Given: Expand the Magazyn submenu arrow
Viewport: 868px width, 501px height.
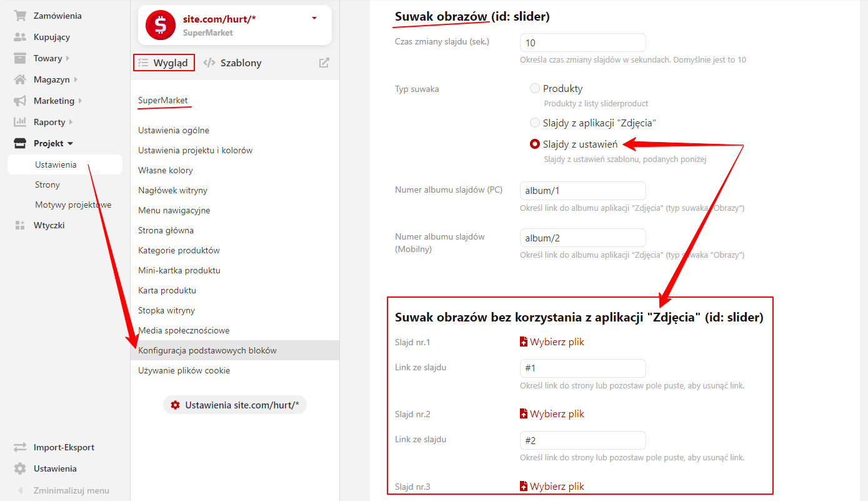Looking at the screenshot, I should [x=76, y=79].
